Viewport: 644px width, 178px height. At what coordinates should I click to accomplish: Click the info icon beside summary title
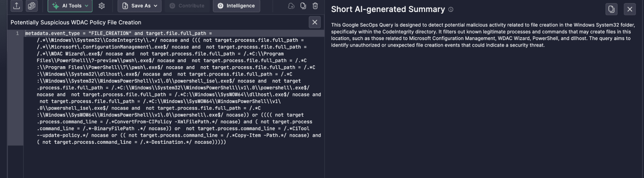[x=451, y=10]
